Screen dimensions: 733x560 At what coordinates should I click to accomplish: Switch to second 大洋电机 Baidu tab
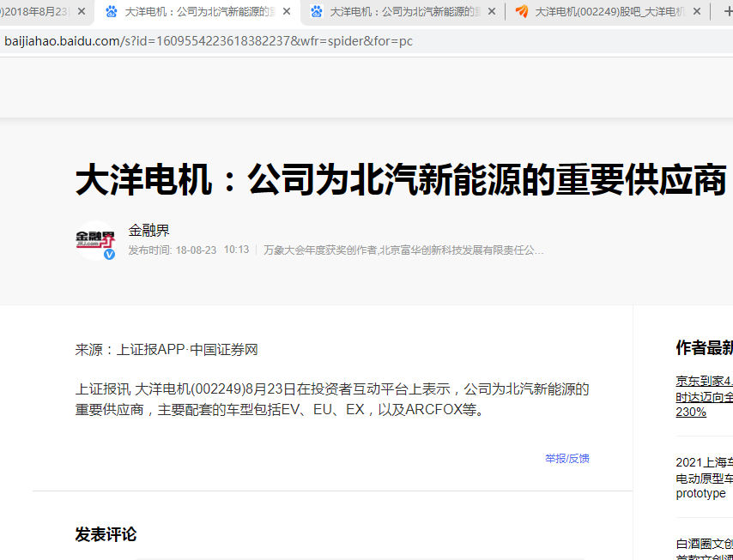click(x=404, y=12)
